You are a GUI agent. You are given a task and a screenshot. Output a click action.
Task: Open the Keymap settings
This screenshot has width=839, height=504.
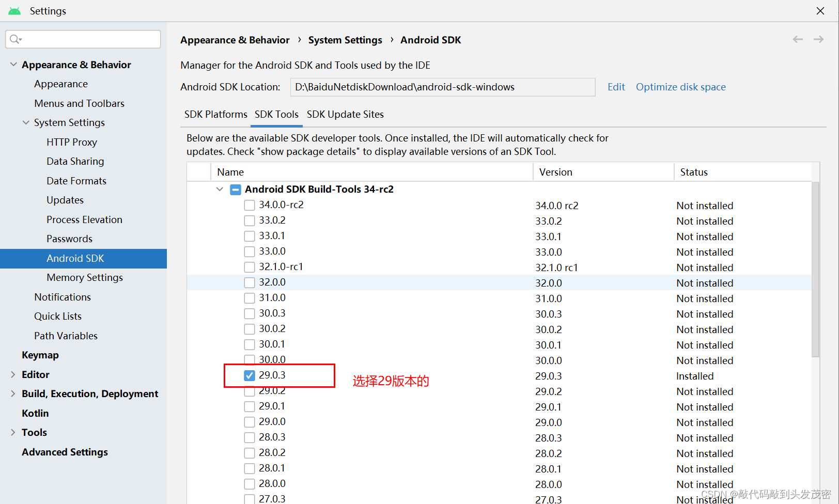pos(40,355)
